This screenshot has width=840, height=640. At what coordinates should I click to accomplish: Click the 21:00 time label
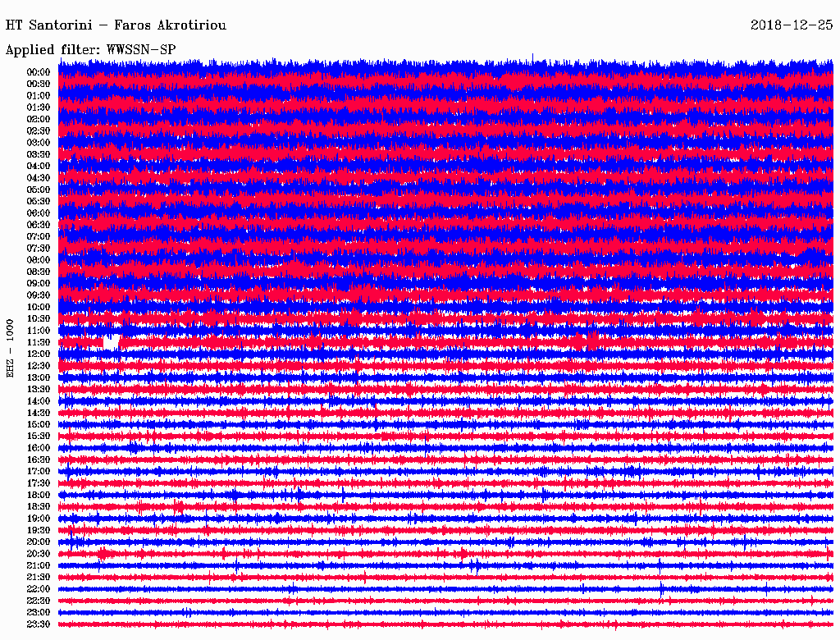39,565
